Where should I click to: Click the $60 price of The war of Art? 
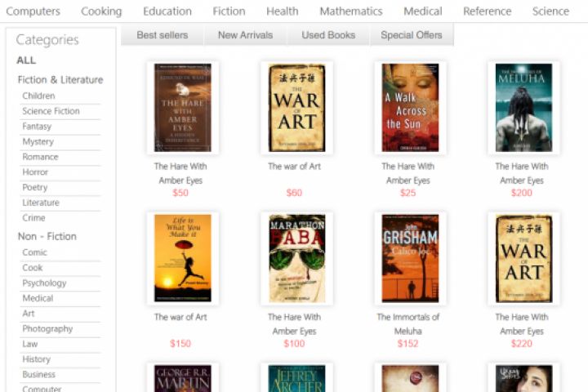coord(294,193)
